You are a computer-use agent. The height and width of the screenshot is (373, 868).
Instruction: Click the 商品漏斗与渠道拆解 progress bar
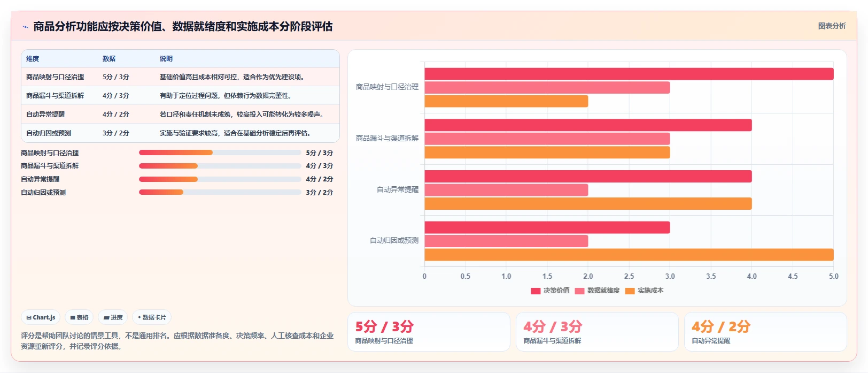pos(220,166)
